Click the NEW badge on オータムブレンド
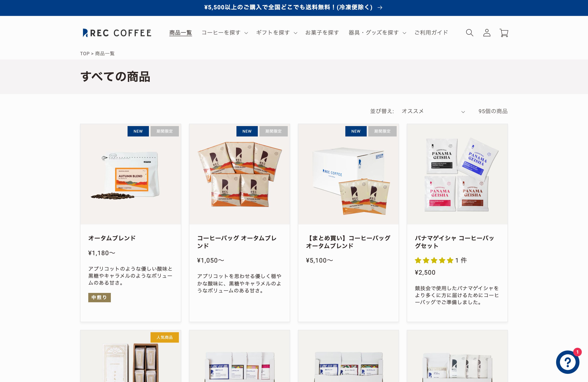 138,131
